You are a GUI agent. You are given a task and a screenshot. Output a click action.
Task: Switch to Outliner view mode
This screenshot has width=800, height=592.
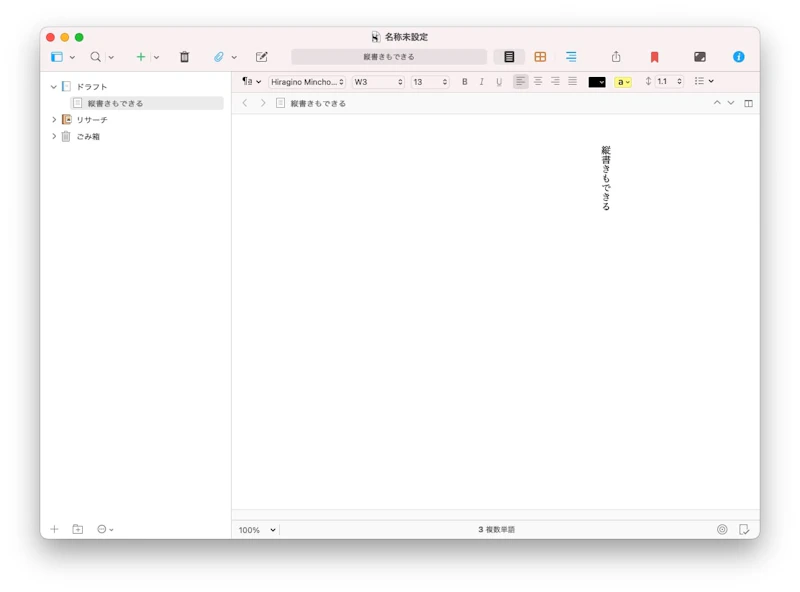click(x=570, y=56)
